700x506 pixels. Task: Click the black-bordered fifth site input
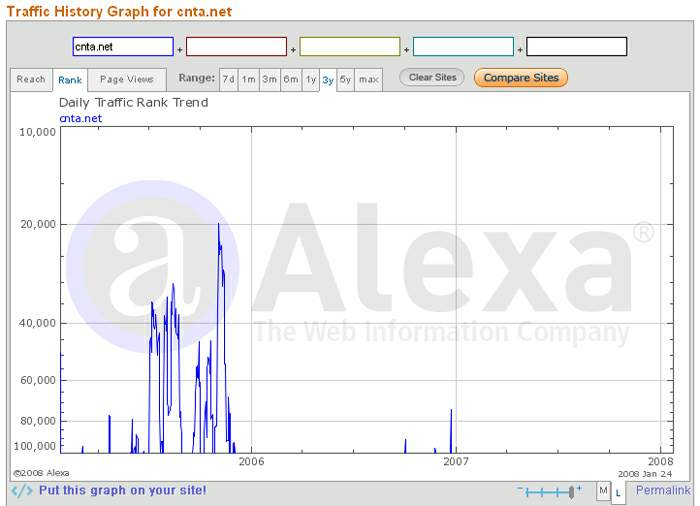(576, 46)
